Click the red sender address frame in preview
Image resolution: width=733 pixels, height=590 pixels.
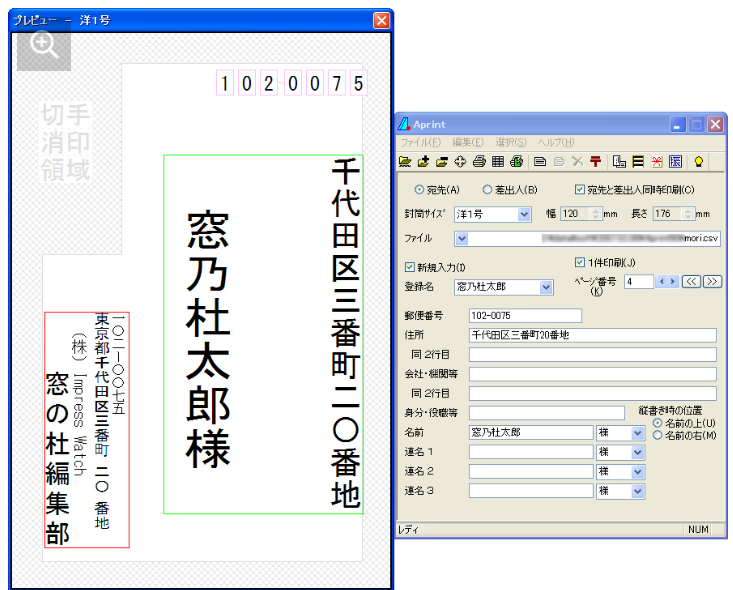pyautogui.click(x=87, y=430)
